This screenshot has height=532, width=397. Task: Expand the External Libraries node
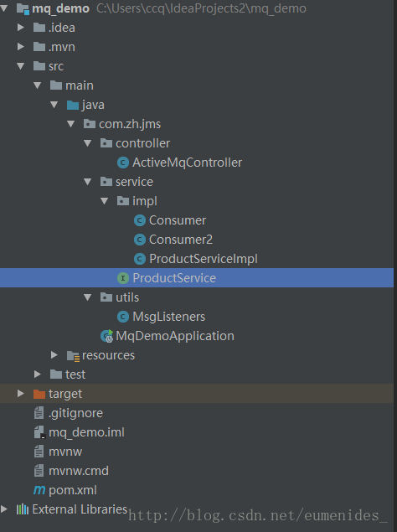(4, 509)
